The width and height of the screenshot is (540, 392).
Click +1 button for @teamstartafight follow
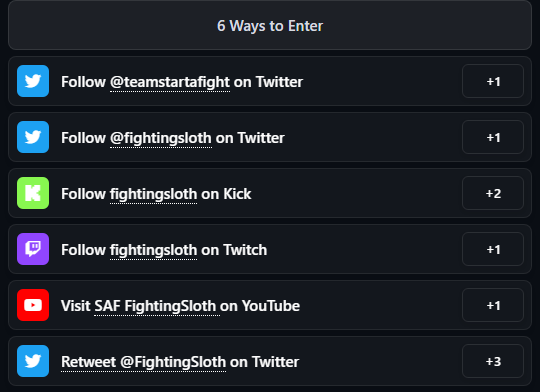click(493, 81)
